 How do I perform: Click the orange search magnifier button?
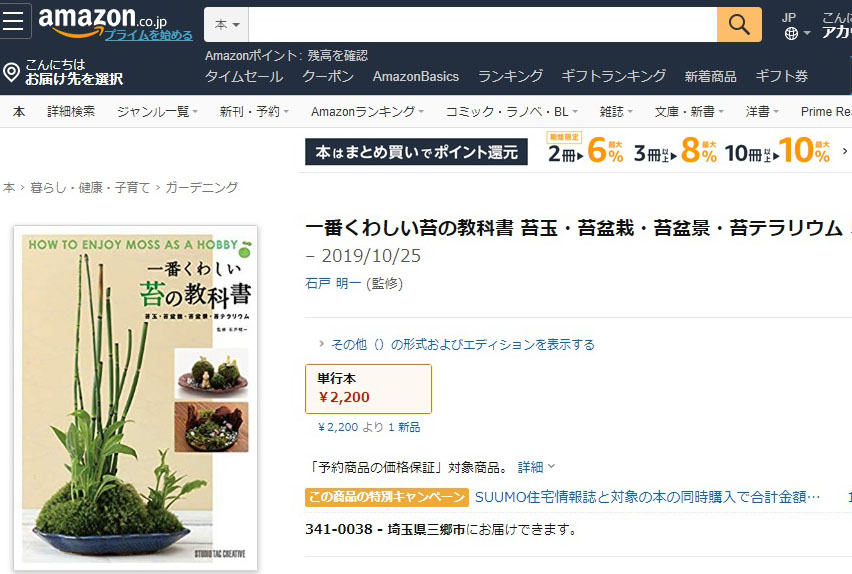point(739,24)
